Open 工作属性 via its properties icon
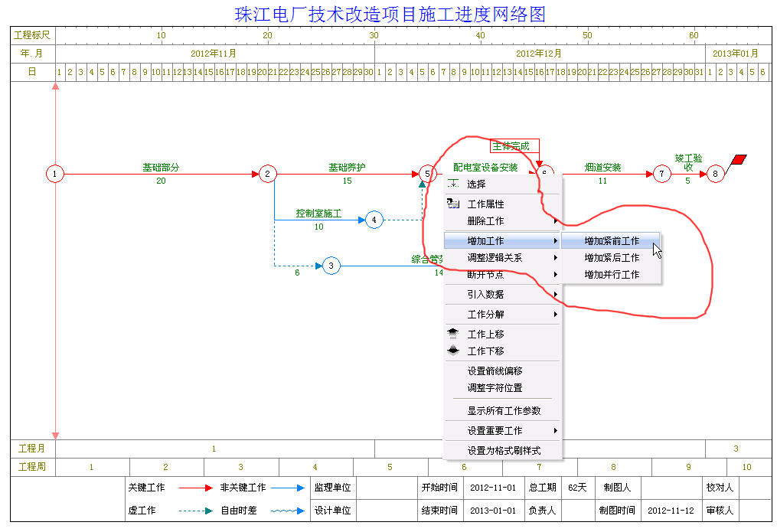The height and width of the screenshot is (532, 777). tap(453, 204)
